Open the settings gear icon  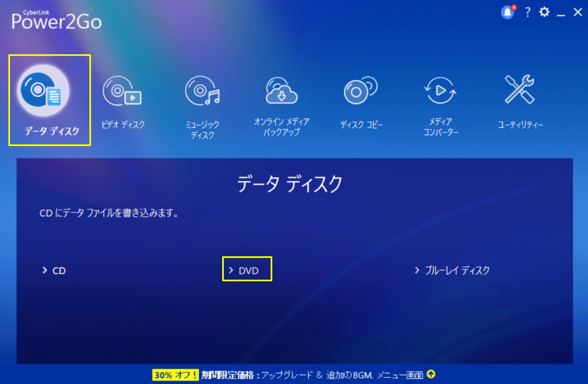[544, 12]
